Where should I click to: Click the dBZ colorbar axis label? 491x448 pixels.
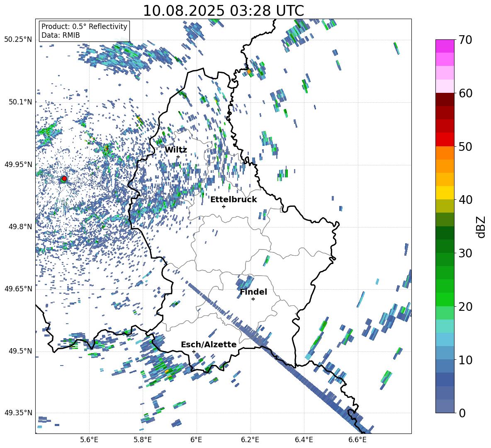[x=481, y=226]
